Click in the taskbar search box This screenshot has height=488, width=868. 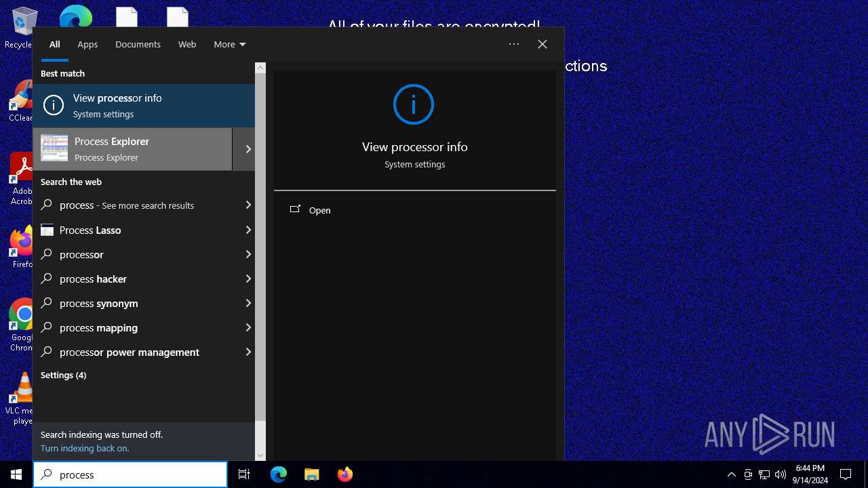(x=130, y=474)
